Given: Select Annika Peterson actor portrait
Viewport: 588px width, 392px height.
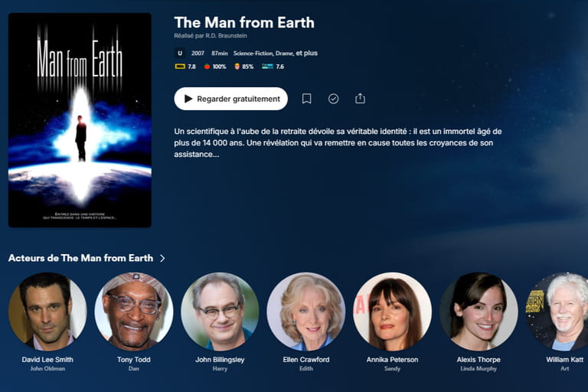Looking at the screenshot, I should click(x=393, y=312).
